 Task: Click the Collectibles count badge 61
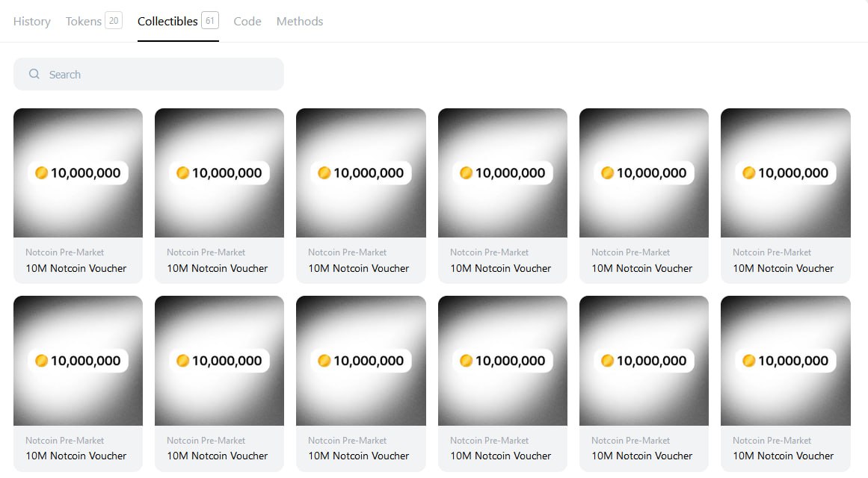(x=210, y=20)
